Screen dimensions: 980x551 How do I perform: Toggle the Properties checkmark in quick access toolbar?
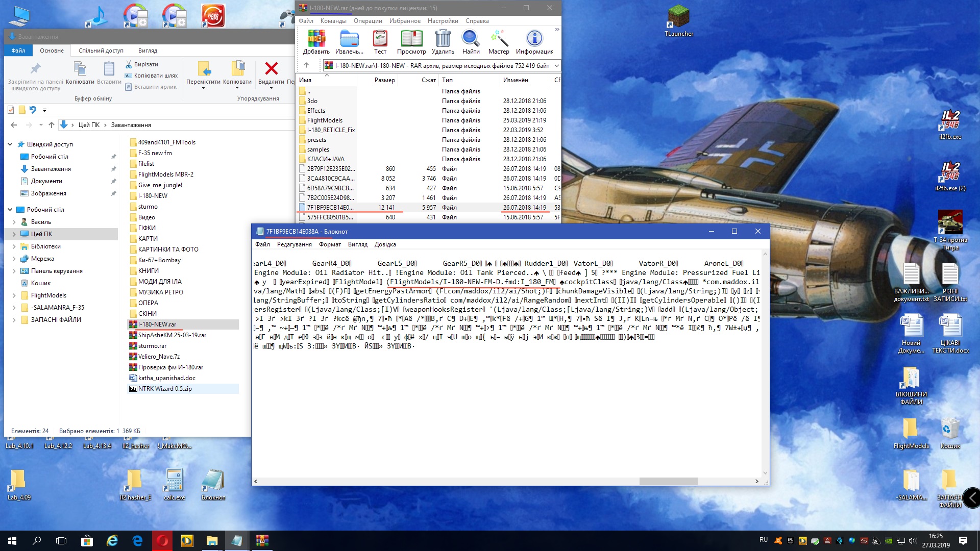(x=11, y=110)
